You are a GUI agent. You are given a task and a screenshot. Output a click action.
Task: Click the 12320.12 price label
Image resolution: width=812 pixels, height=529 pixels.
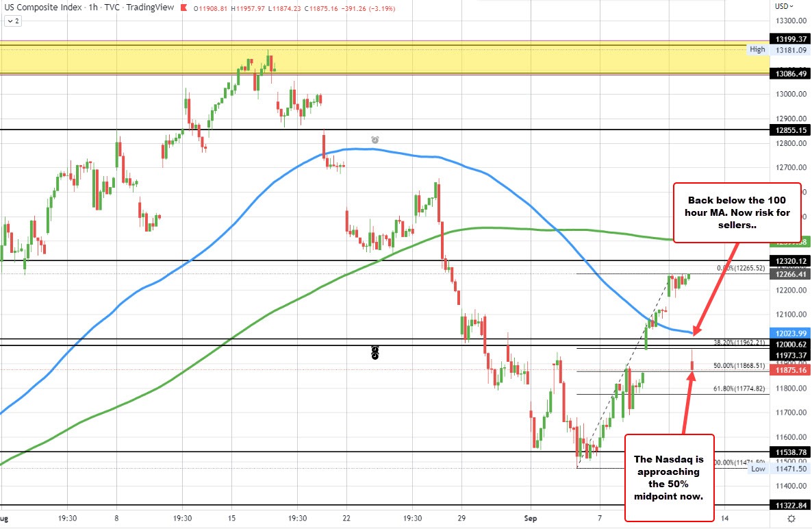[x=790, y=260]
